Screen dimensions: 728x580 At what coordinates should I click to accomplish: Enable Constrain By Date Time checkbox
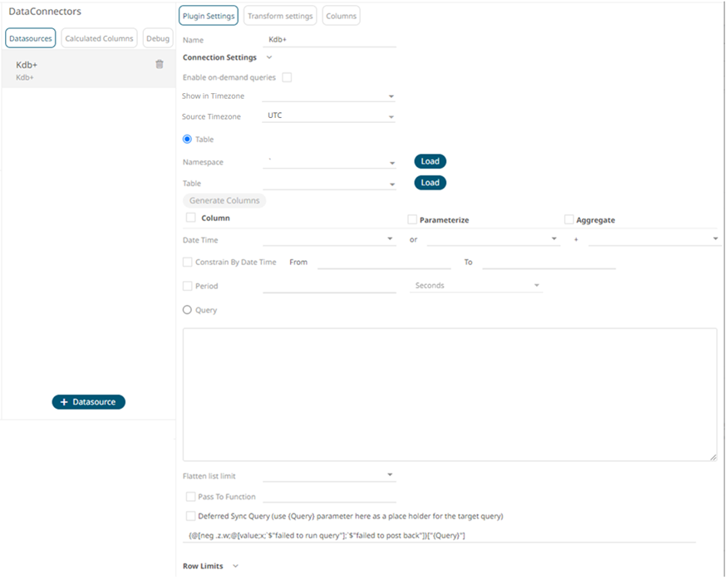188,262
